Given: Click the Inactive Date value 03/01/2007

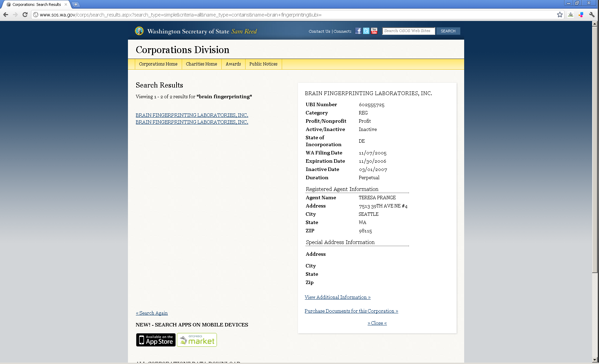Looking at the screenshot, I should point(373,170).
